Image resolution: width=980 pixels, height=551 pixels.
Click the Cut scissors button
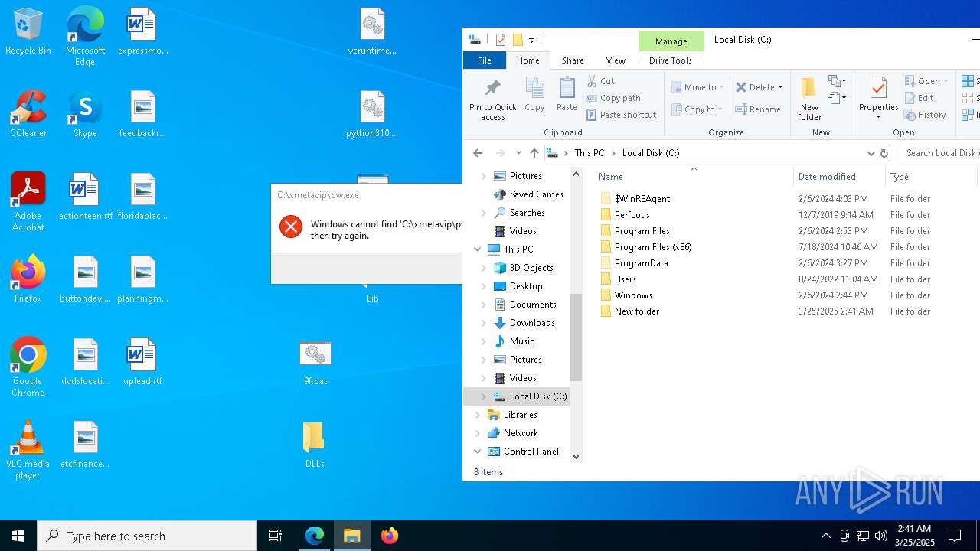pos(600,81)
